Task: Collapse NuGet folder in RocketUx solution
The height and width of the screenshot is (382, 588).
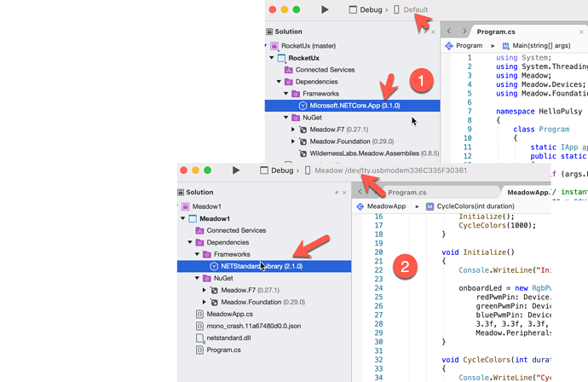Action: (285, 118)
